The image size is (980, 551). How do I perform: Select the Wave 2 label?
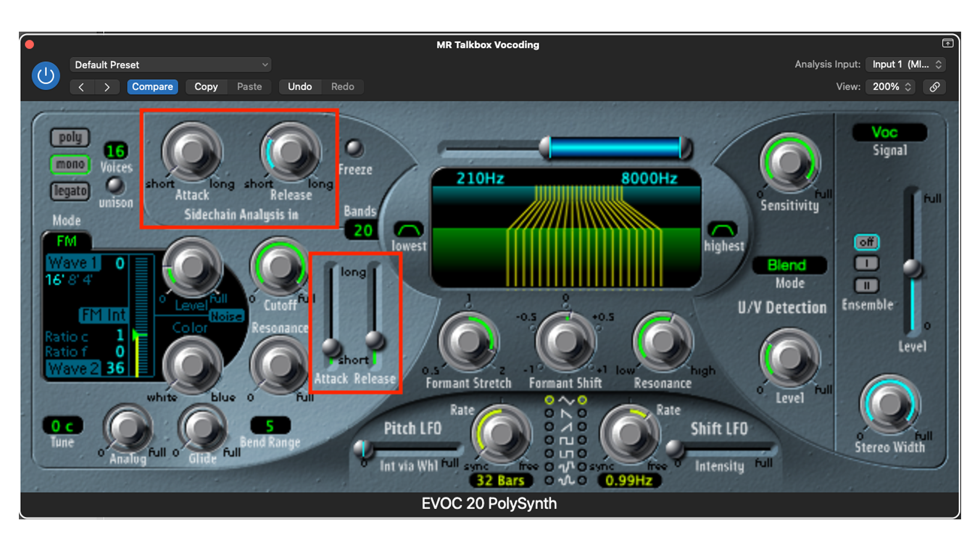(x=73, y=368)
